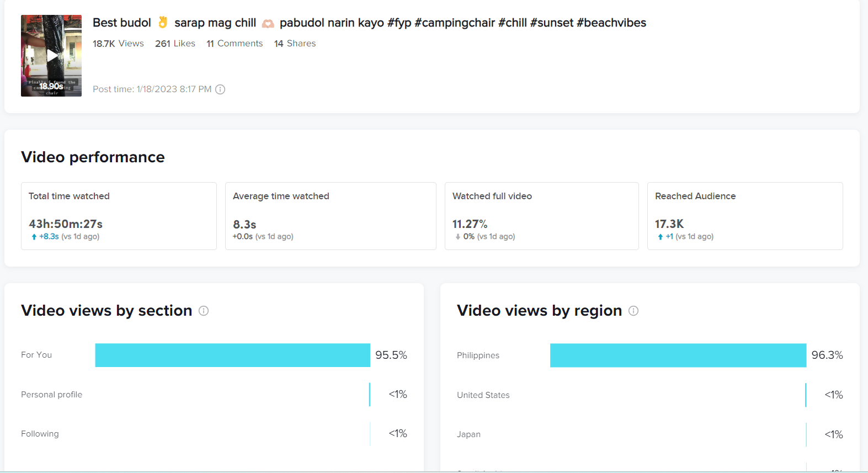Viewport: 868px width, 473px height.
Task: Click info icon beside Video views by section
Action: point(204,311)
